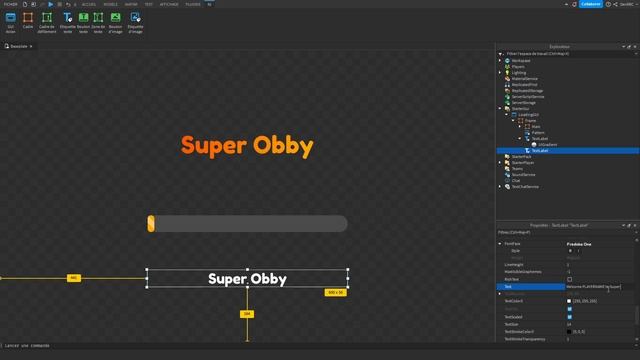The height and width of the screenshot is (360, 640).
Task: Toggle the italic style button under FontFace
Action: pos(578,251)
